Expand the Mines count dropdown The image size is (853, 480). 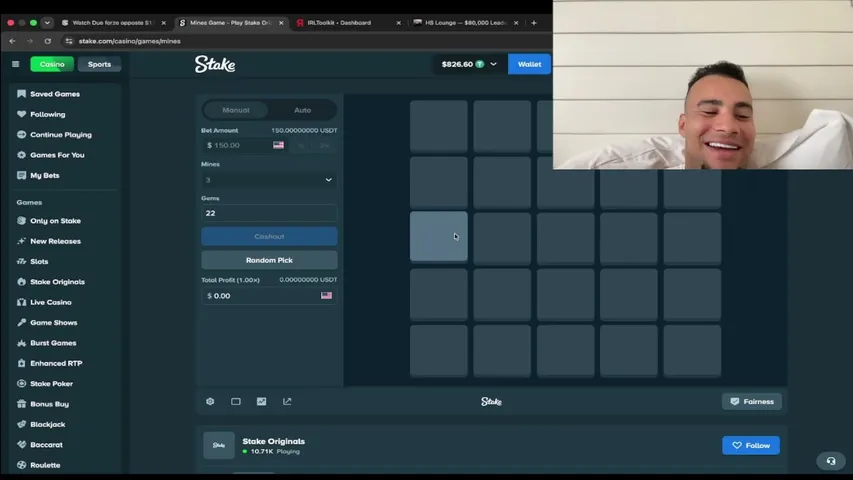[269, 180]
